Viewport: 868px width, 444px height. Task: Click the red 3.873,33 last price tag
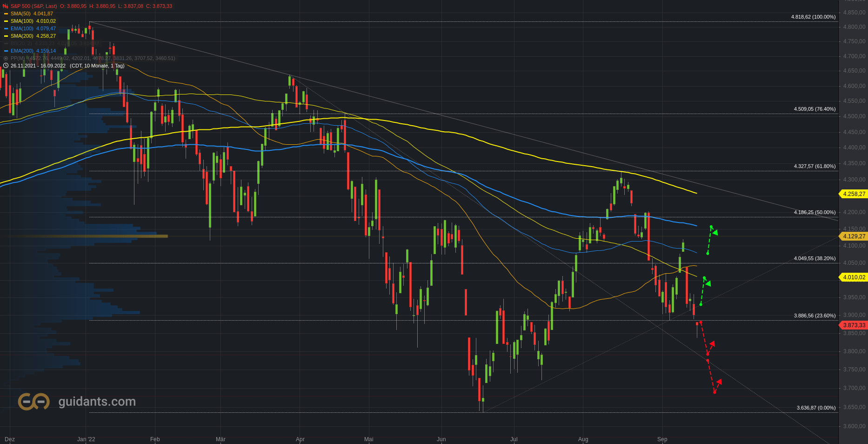pyautogui.click(x=853, y=325)
